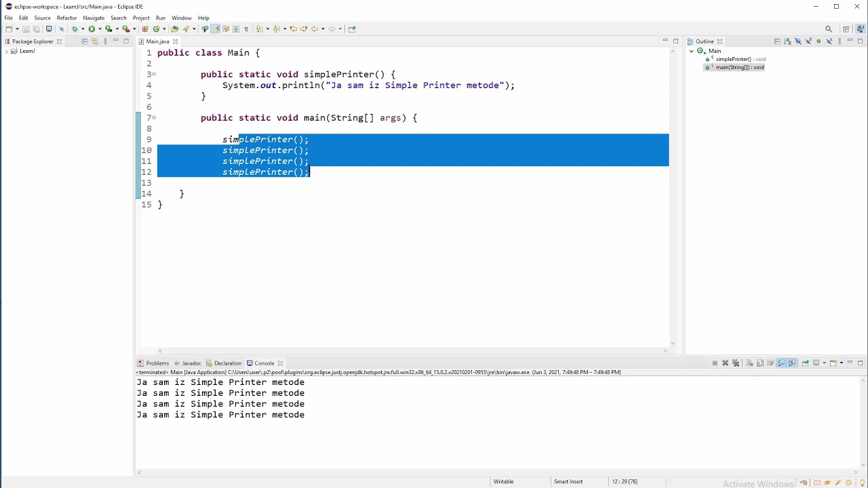Open the Project menu

[141, 18]
